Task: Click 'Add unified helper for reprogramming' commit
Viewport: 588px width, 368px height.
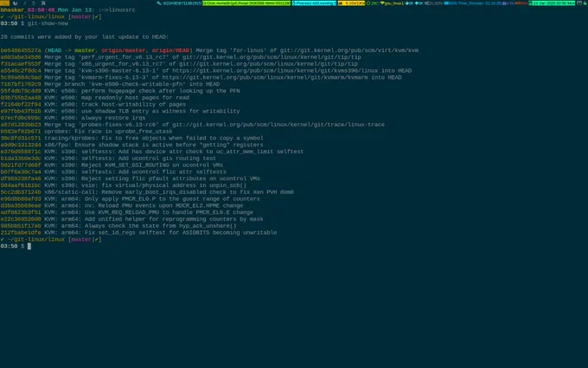Action: click(x=131, y=219)
